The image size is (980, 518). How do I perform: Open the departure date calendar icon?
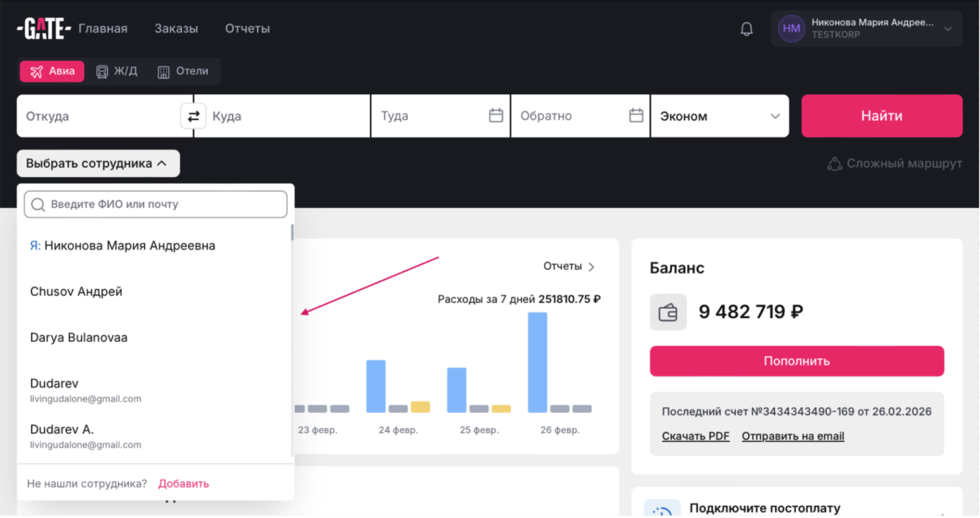496,116
